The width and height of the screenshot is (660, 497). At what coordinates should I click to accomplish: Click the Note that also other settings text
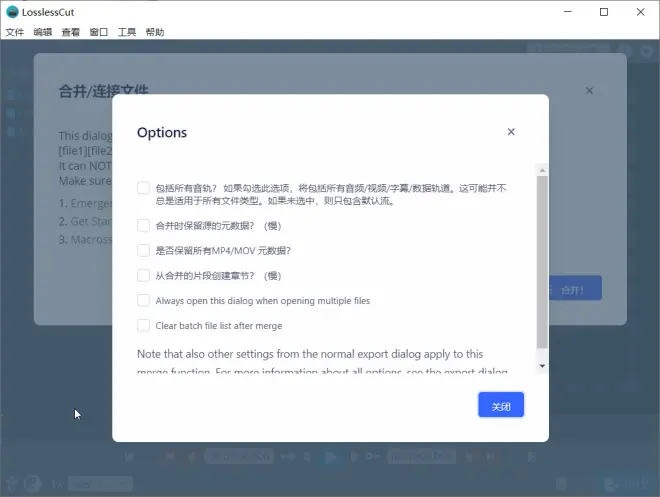[x=310, y=354]
